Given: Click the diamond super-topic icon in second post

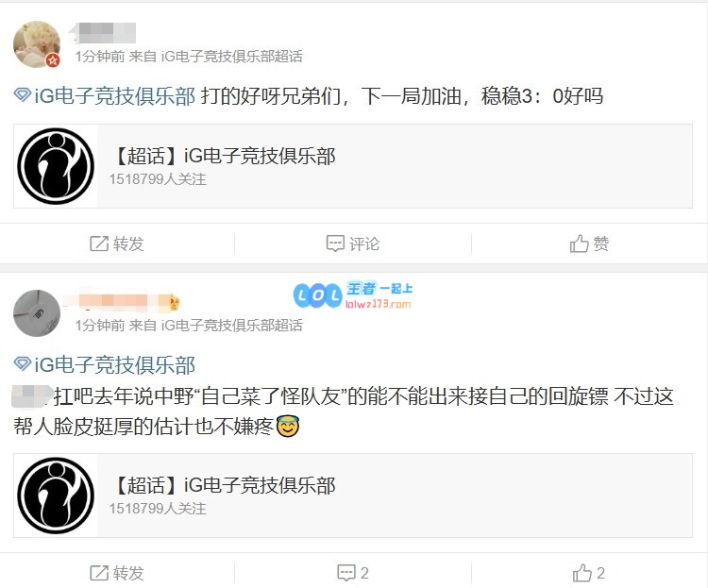Looking at the screenshot, I should pos(22,363).
